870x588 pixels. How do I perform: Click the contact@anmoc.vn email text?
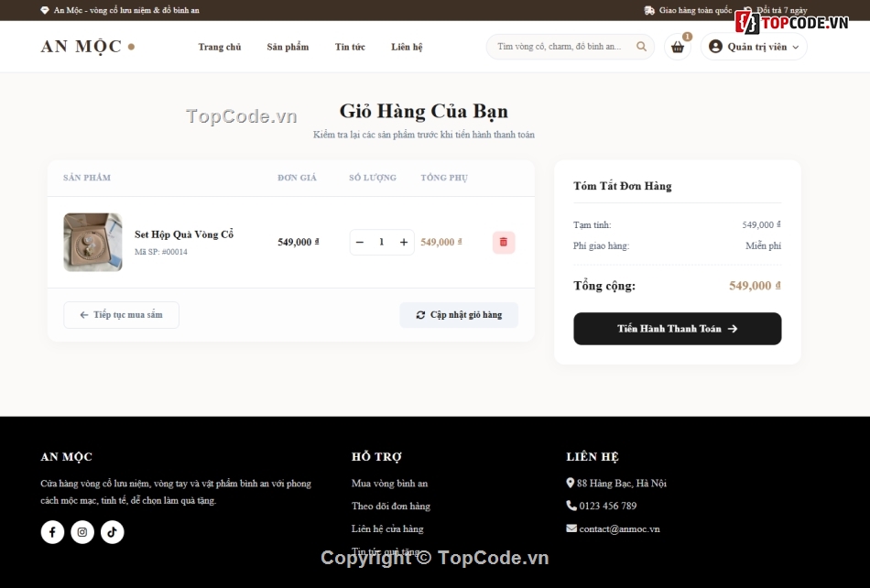pyautogui.click(x=620, y=529)
